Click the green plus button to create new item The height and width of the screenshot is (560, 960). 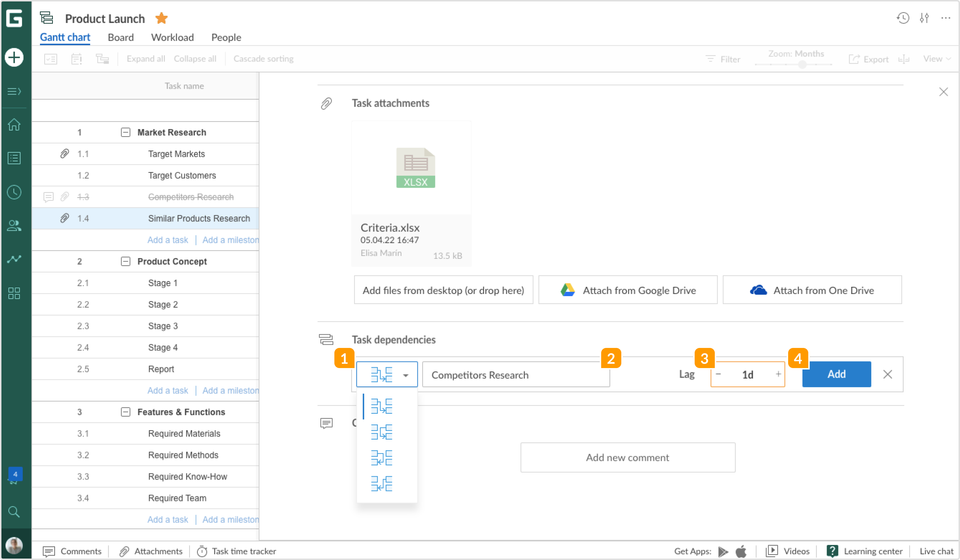tap(14, 58)
